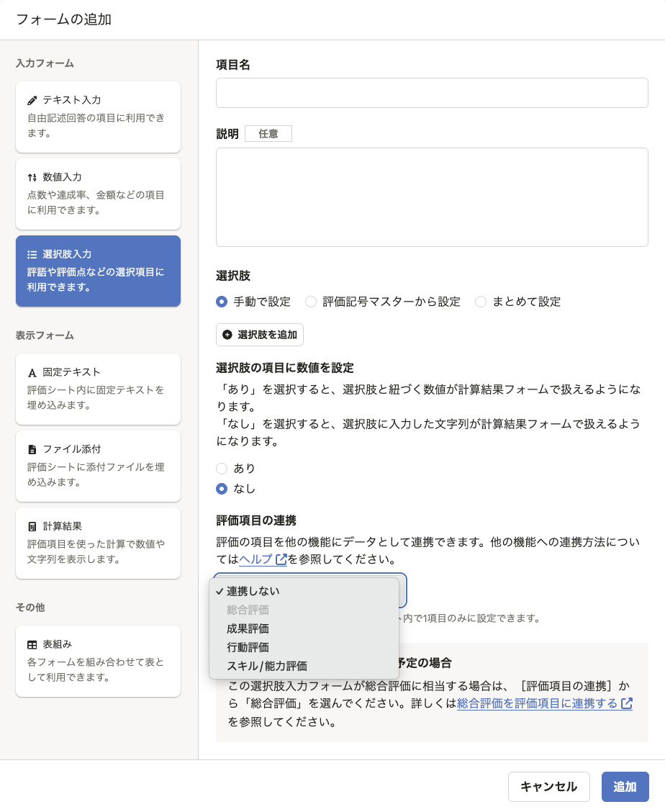
Task: Click the external link icon beside ヘルプ
Action: point(281,559)
